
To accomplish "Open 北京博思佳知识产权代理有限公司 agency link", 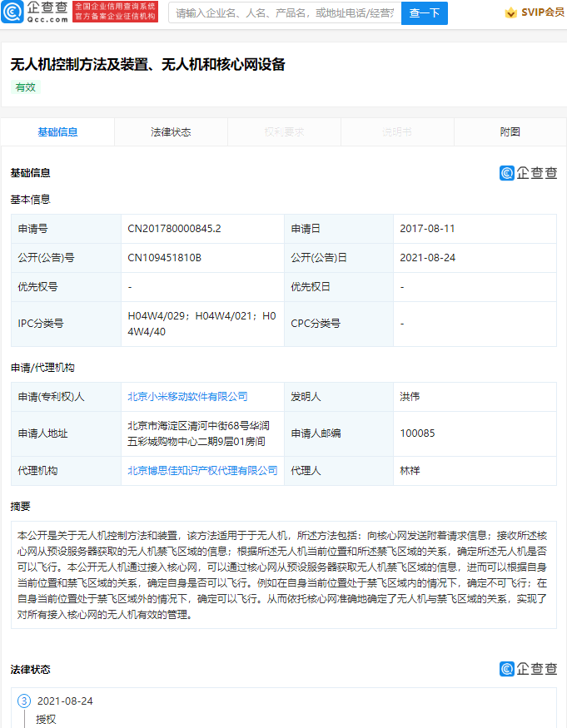I will pos(202,470).
